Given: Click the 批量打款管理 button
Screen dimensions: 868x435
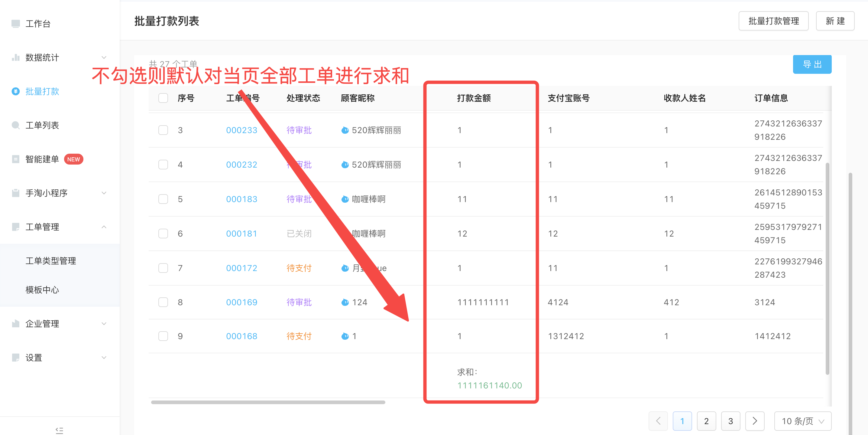Looking at the screenshot, I should pos(773,21).
